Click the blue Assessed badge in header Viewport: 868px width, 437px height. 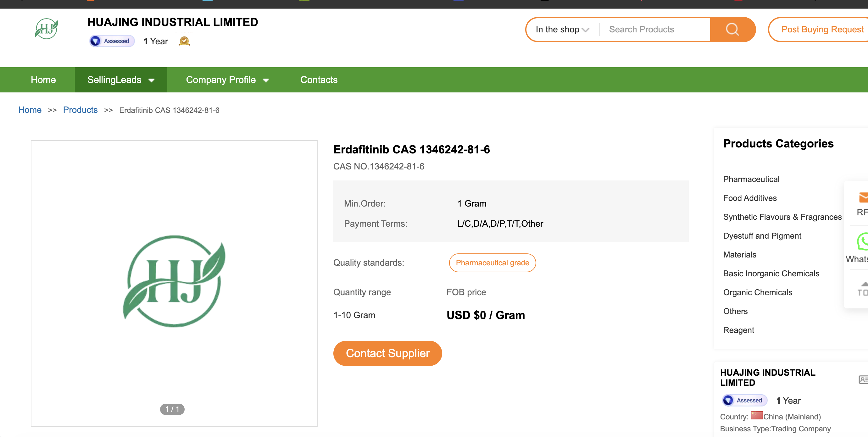pyautogui.click(x=112, y=41)
